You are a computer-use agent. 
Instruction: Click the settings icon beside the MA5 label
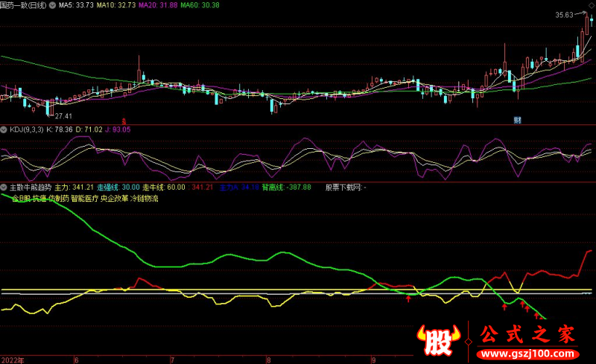[51, 5]
